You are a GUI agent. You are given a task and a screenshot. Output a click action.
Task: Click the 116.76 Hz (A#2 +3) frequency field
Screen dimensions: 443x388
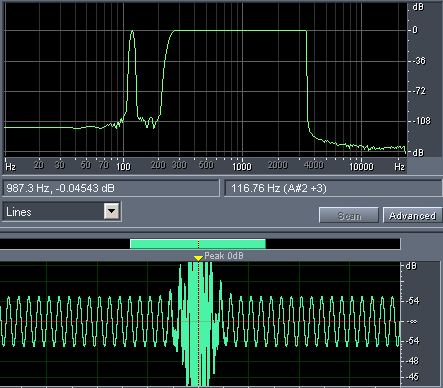[333, 188]
